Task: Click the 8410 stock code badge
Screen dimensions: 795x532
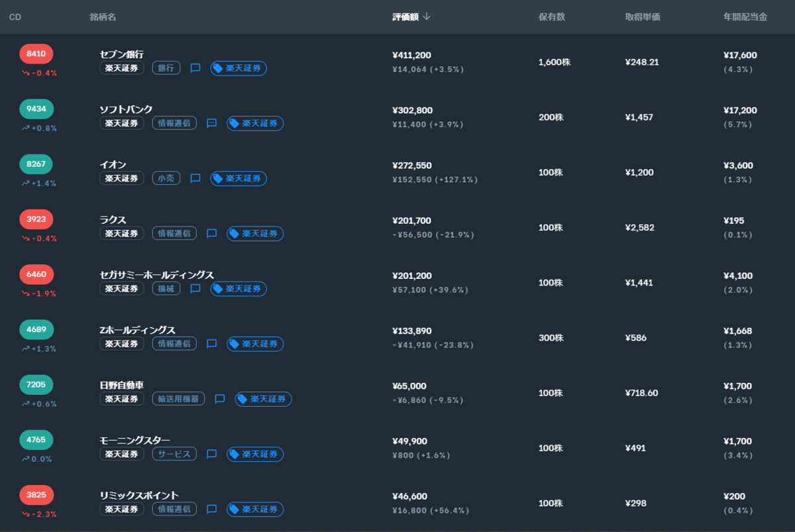Action: (36, 54)
